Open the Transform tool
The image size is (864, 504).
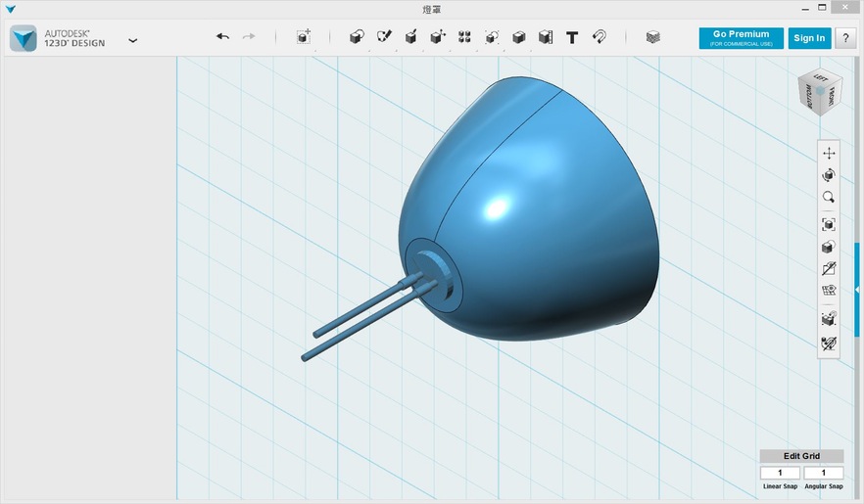click(x=303, y=37)
